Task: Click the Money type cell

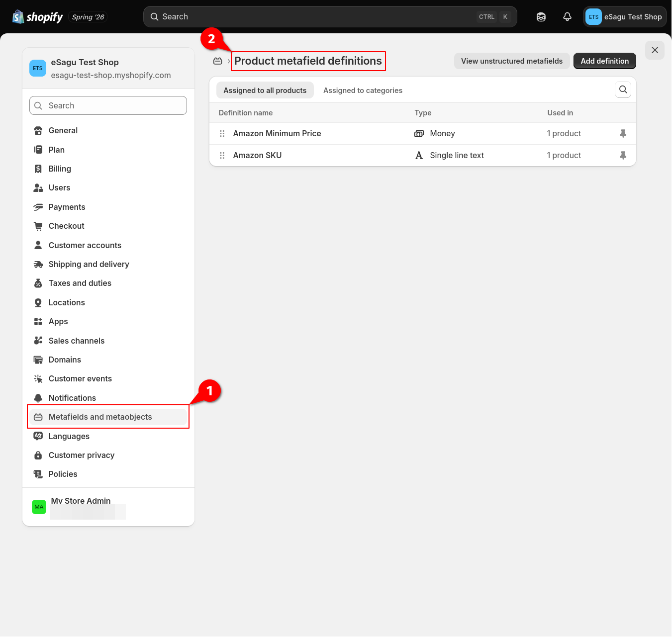Action: pyautogui.click(x=435, y=134)
